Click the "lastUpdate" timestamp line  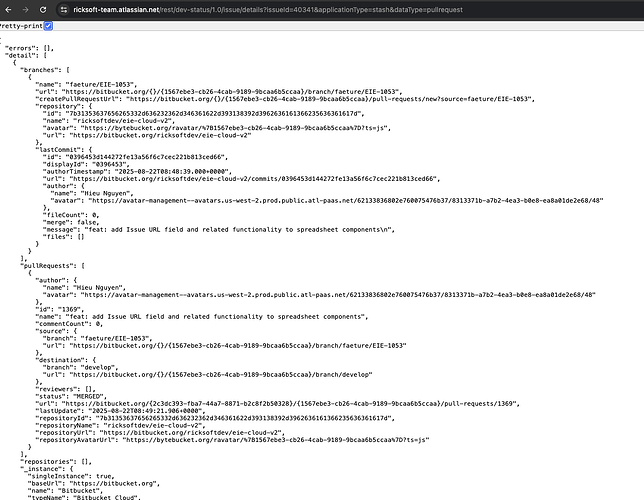(x=120, y=411)
